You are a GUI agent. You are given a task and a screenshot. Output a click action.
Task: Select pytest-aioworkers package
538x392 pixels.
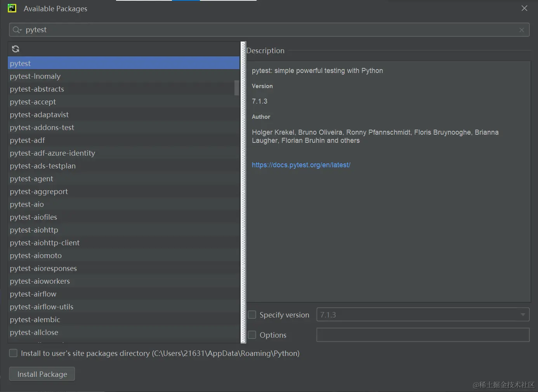tap(123, 281)
